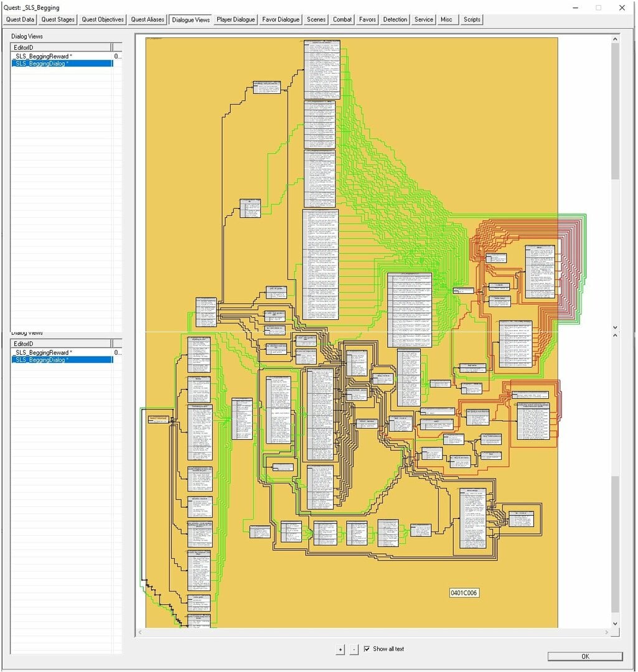
Task: Select the Quest Aliases tab
Action: click(x=148, y=20)
